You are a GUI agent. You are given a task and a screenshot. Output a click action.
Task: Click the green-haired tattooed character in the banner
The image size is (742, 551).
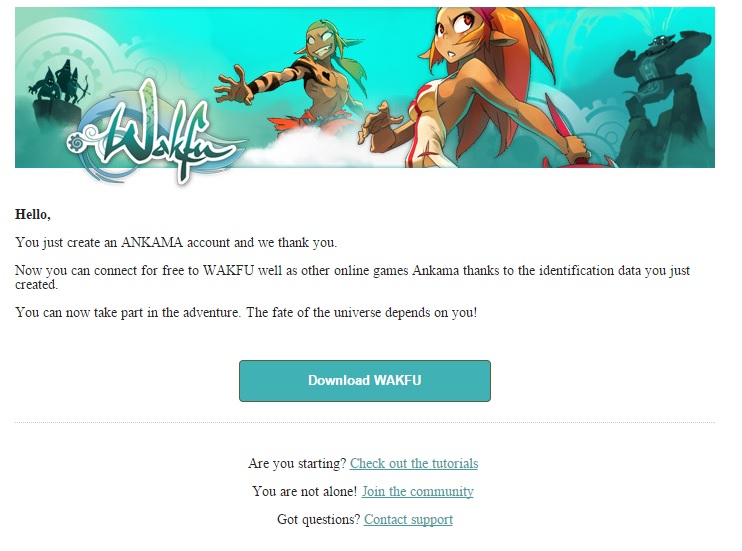click(293, 76)
